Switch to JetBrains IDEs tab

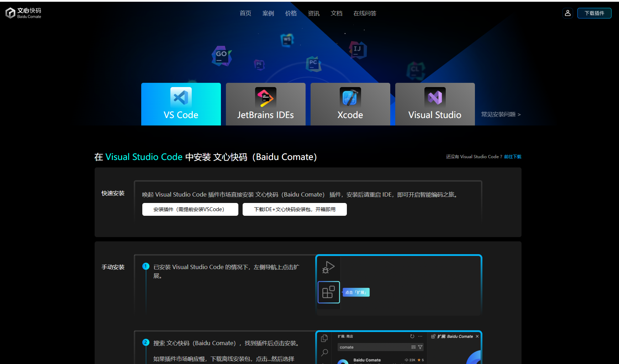point(266,104)
